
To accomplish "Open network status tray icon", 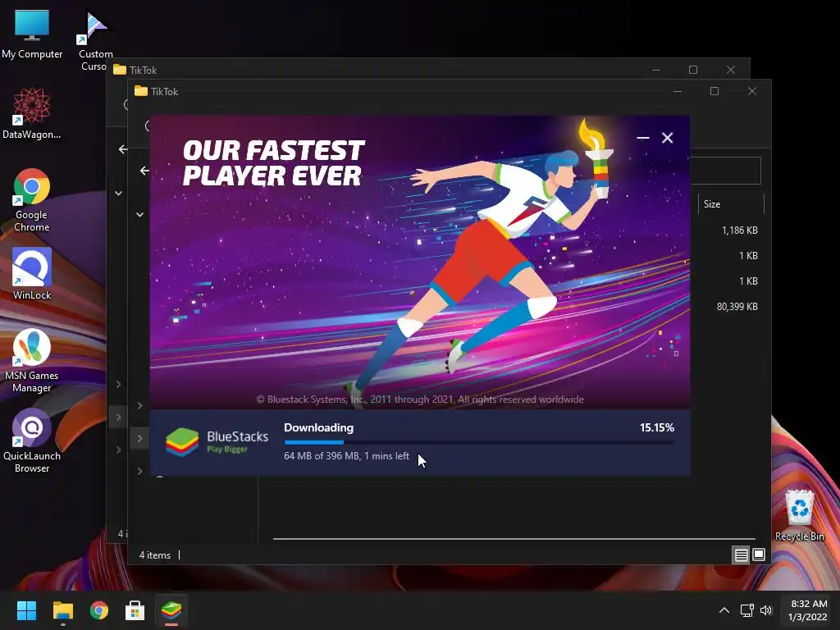I will (746, 610).
